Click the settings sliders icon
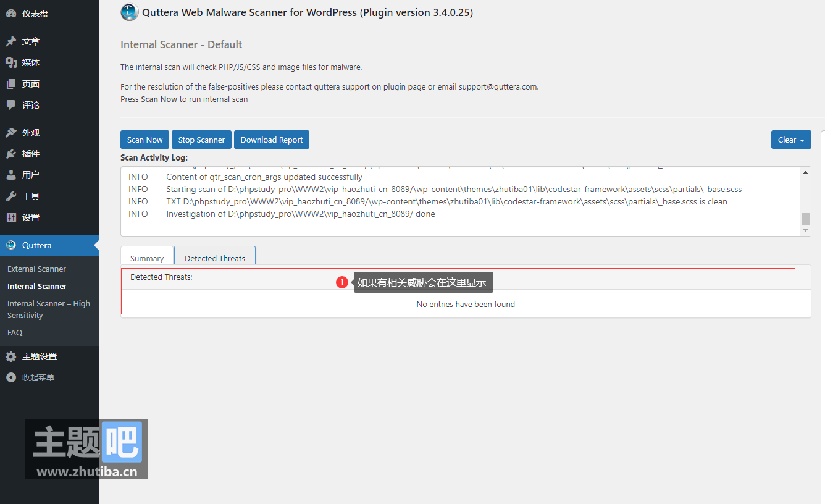The image size is (825, 504). pos(11,217)
